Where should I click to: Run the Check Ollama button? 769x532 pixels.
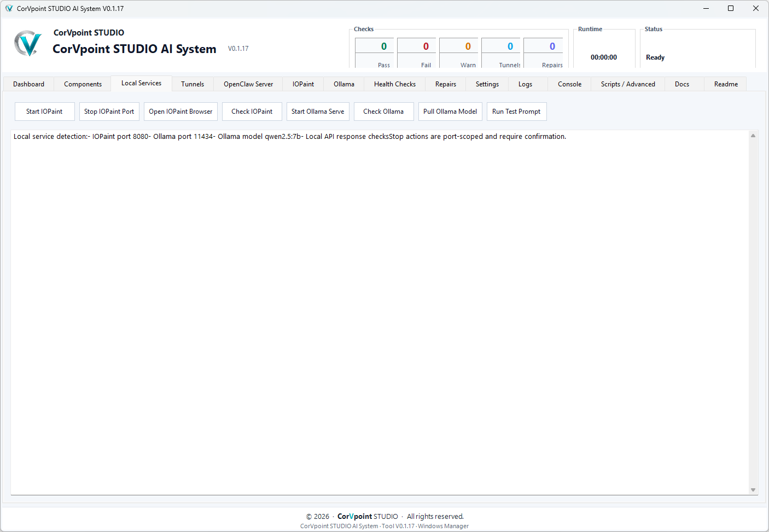click(x=383, y=112)
